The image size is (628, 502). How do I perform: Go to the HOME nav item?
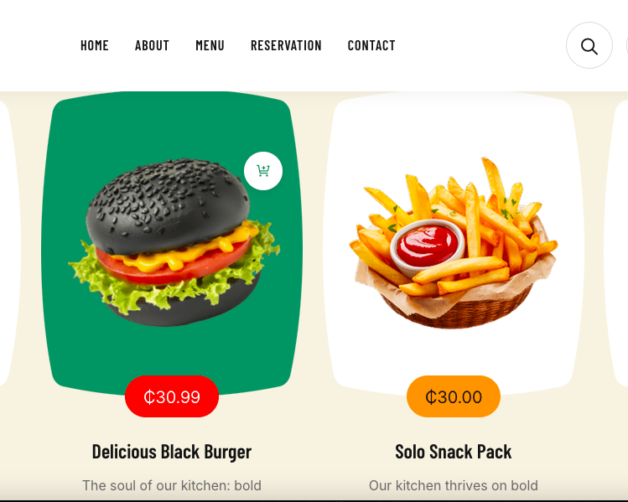pos(95,45)
